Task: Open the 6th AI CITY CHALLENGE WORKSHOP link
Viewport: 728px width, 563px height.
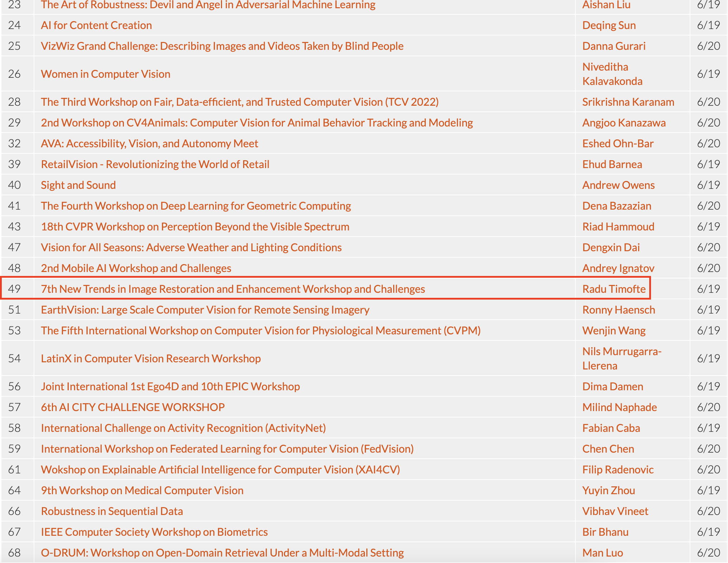Action: tap(132, 407)
